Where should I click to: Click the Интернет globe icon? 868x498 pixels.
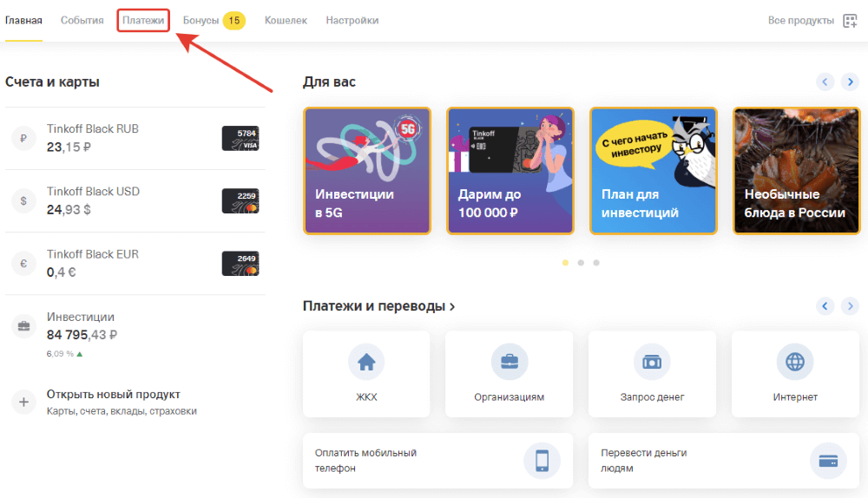(795, 362)
